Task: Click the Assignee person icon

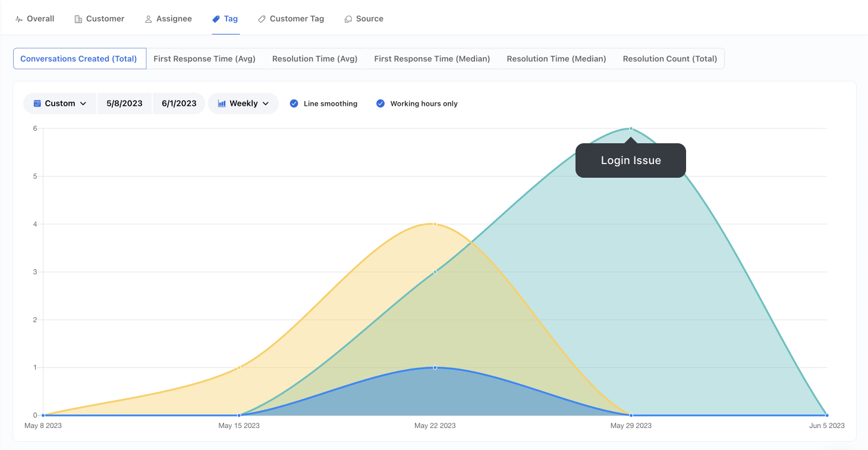Action: [x=149, y=19]
